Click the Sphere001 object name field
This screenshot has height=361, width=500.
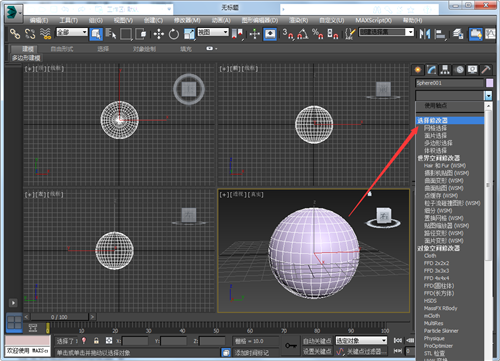449,83
